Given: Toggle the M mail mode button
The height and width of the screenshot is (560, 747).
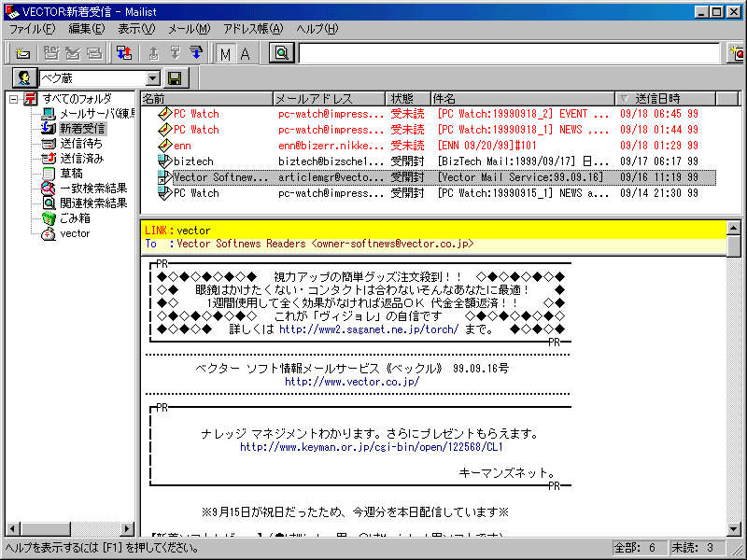Looking at the screenshot, I should (225, 53).
